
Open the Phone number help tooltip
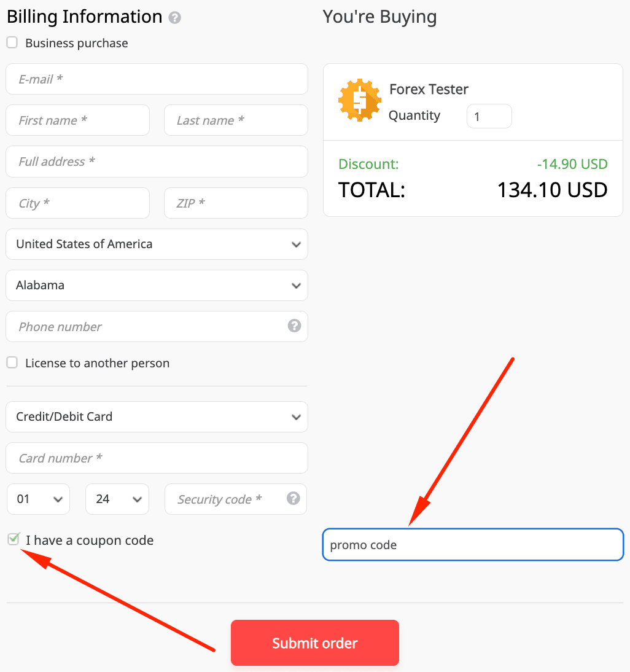(294, 326)
